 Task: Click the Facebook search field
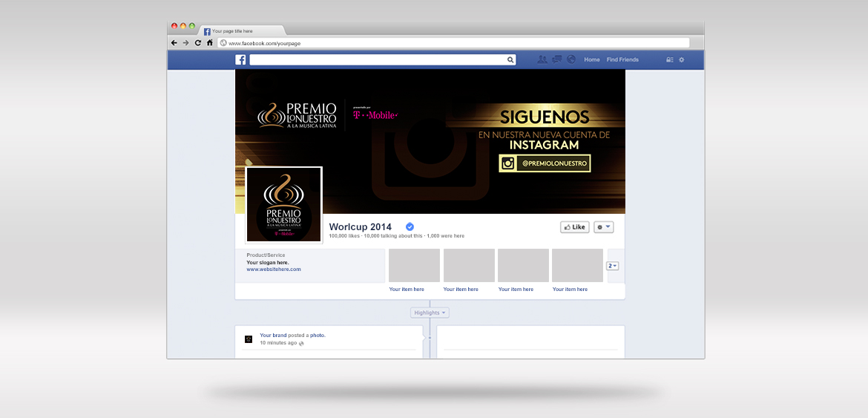(383, 60)
